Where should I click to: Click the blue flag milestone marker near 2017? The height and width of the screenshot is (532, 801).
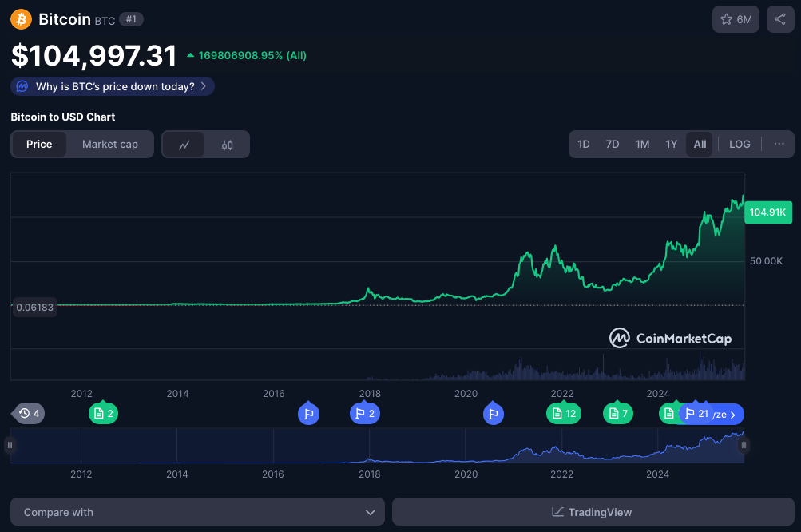(x=308, y=413)
